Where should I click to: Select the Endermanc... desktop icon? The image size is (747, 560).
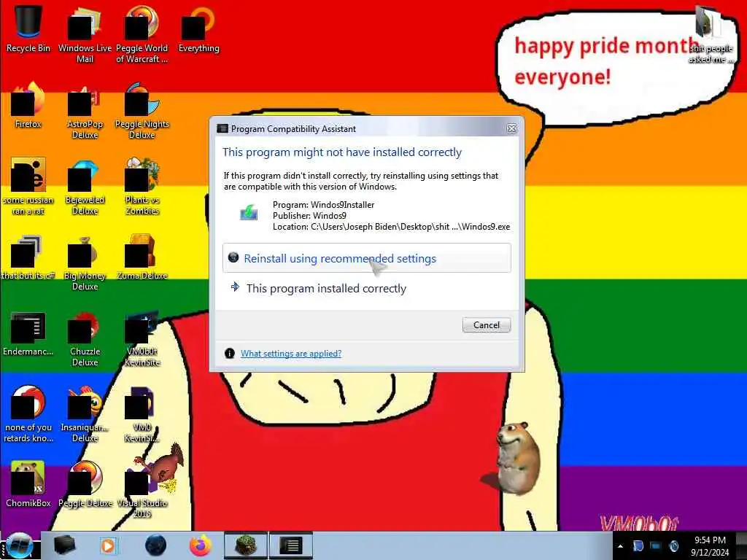point(28,333)
